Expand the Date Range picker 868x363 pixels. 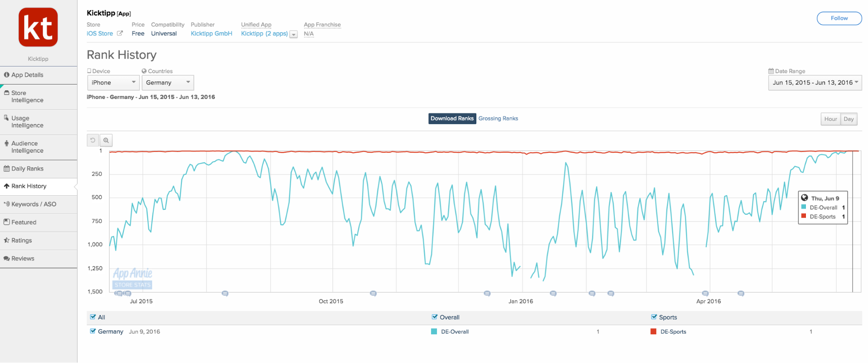(815, 82)
